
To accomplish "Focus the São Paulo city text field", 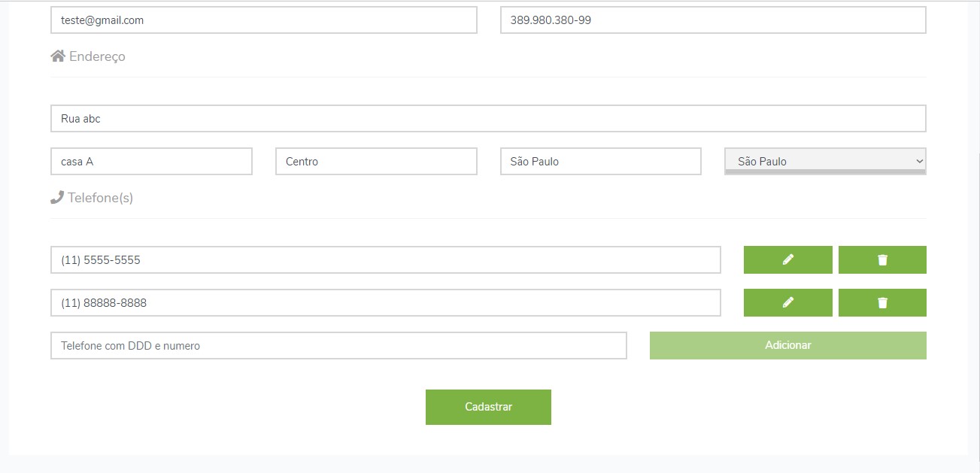I will pyautogui.click(x=600, y=162).
